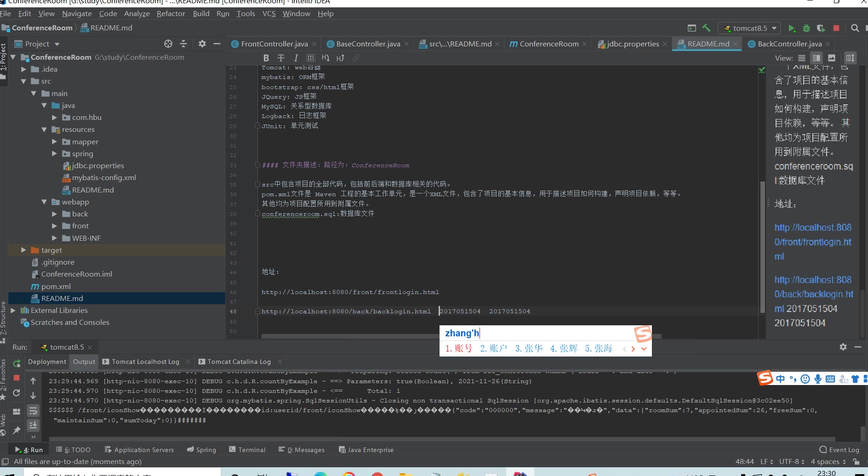Click the red Stop icon in top toolbar
This screenshot has height=476, width=868.
pyautogui.click(x=836, y=28)
